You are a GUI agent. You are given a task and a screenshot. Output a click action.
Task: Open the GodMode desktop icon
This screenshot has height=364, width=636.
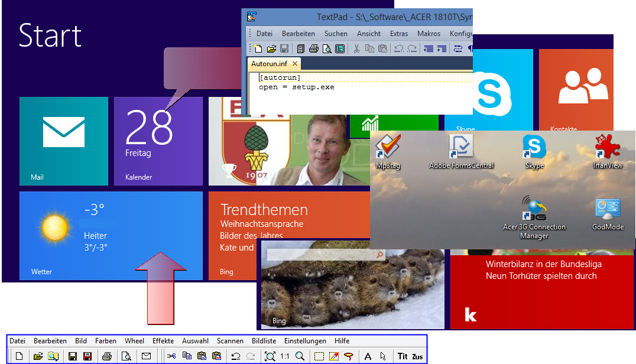click(x=608, y=214)
